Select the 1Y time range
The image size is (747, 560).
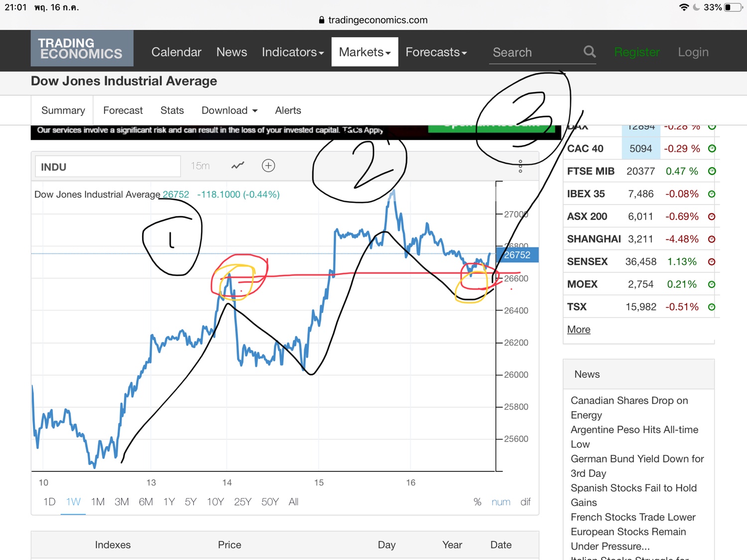[x=169, y=502]
